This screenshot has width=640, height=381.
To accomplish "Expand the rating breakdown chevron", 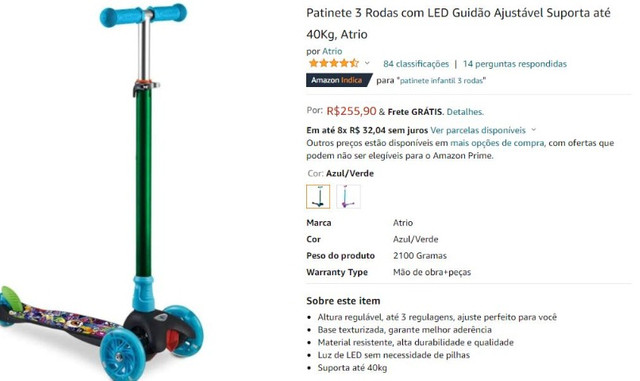I will click(x=367, y=63).
